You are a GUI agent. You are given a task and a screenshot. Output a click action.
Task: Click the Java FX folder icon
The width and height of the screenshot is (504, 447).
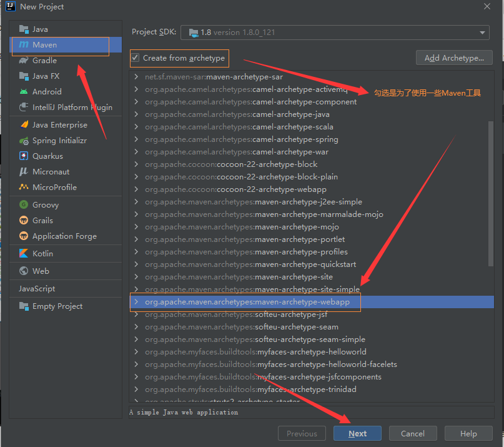click(x=24, y=76)
